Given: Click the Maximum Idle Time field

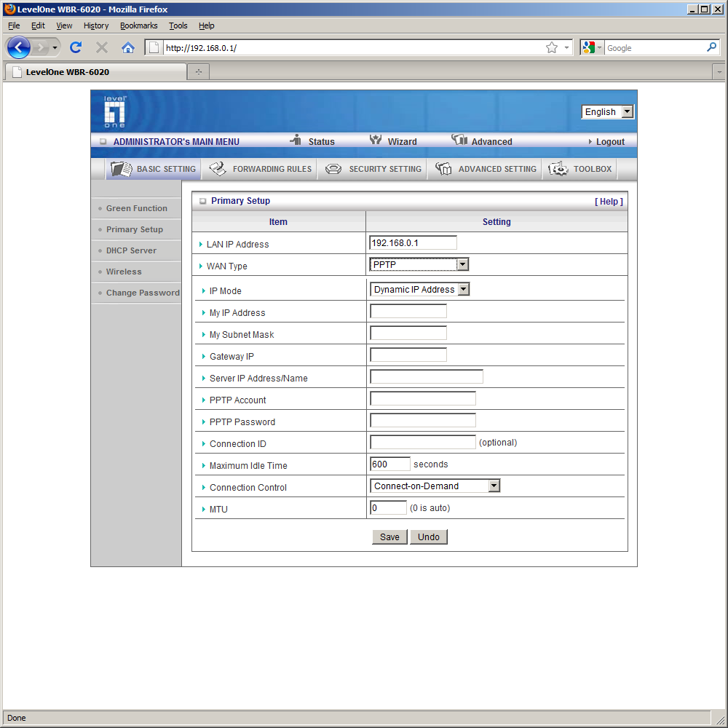Looking at the screenshot, I should tap(390, 464).
